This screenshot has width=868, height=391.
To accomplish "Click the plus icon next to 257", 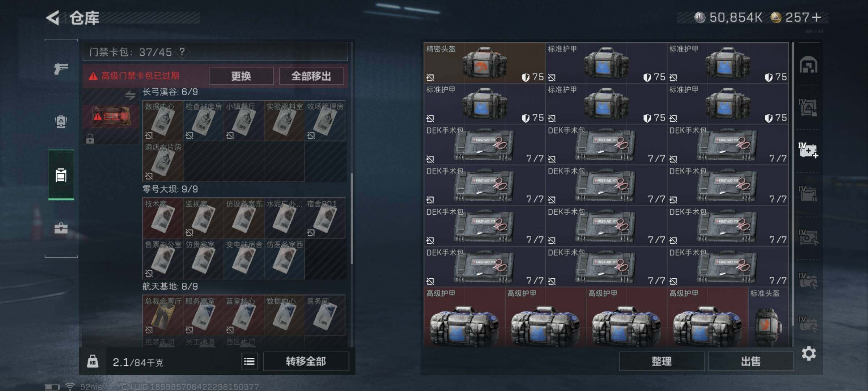I will pos(816,17).
